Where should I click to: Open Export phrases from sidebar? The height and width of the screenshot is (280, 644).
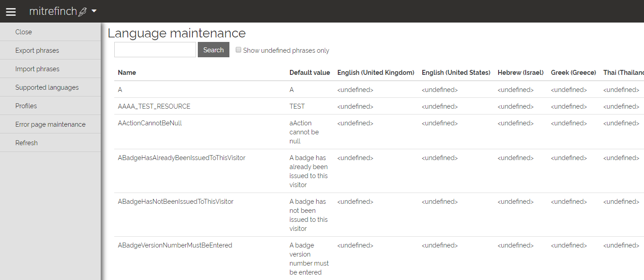coord(37,50)
